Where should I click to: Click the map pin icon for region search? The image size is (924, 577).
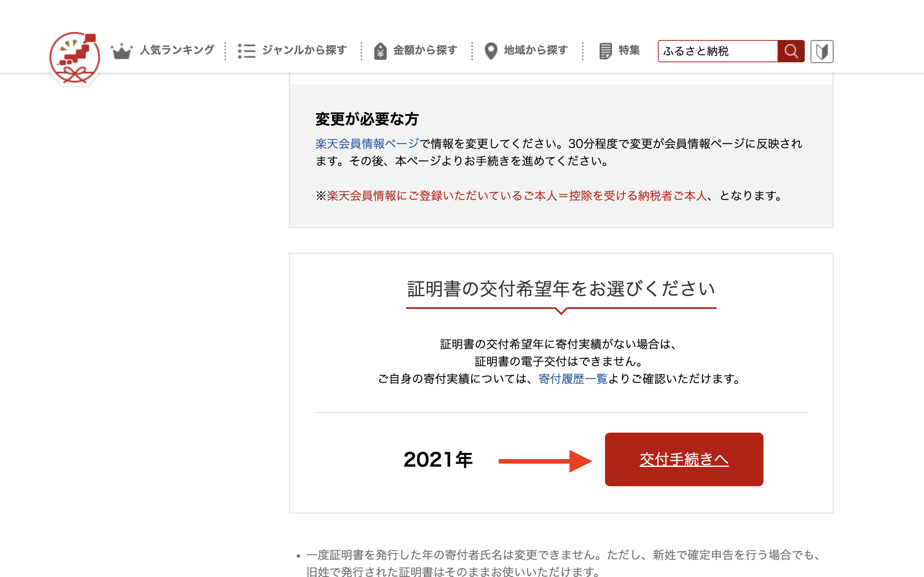pos(491,51)
